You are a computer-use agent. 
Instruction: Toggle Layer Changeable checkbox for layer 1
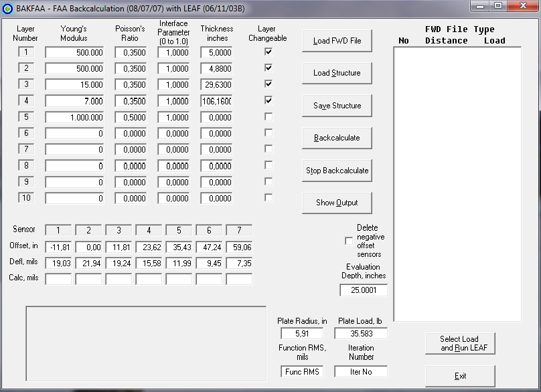click(268, 52)
